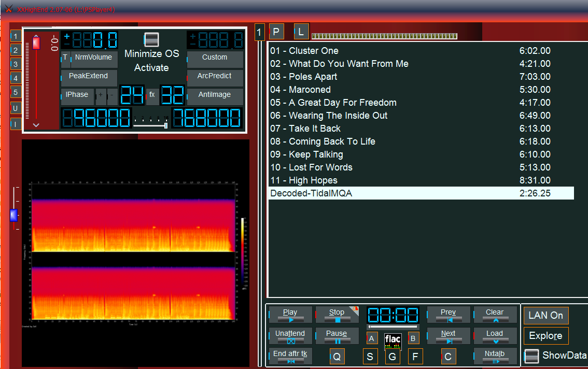Click the S button in the transport panel
588x369 pixels.
[x=370, y=356]
